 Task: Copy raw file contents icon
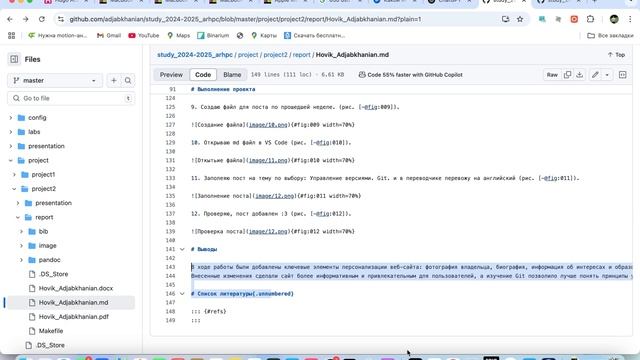coord(567,75)
